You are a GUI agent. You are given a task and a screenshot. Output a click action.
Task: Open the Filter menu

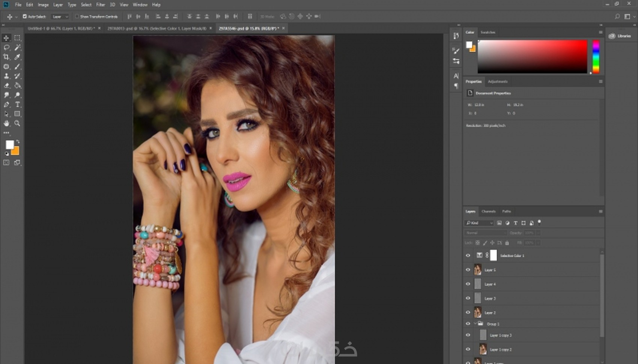point(101,5)
